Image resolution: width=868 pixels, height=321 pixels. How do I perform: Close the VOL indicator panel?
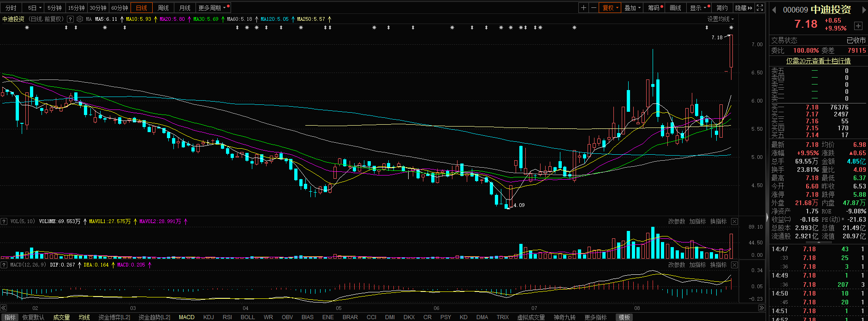click(x=734, y=222)
